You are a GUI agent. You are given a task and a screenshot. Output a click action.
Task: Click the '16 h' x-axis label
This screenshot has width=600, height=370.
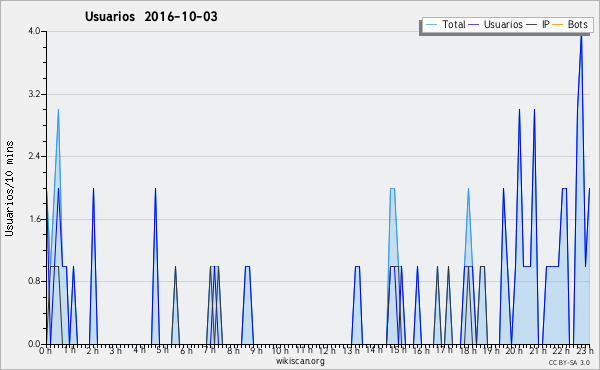coord(421,350)
